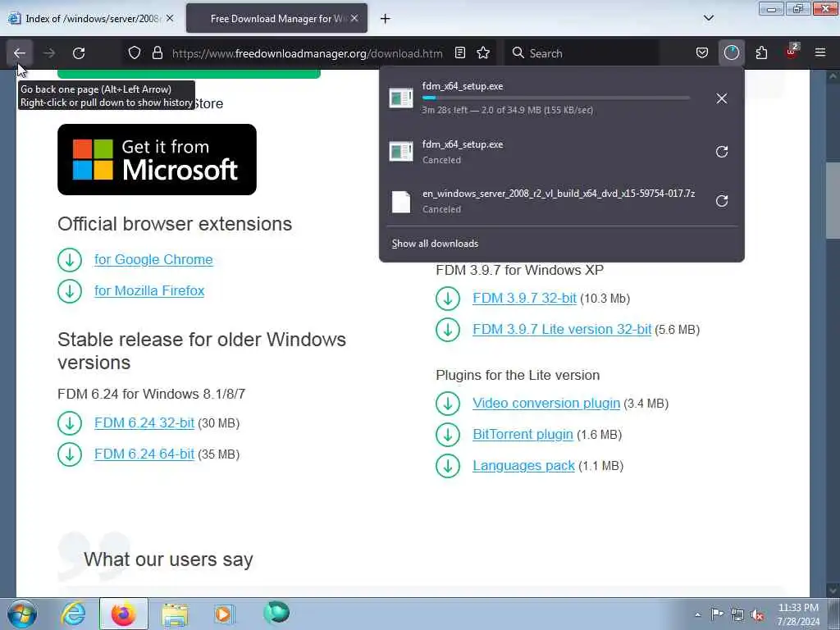Click the windows_server_2008 file icon in downloads
Image resolution: width=840 pixels, height=630 pixels.
pos(400,202)
